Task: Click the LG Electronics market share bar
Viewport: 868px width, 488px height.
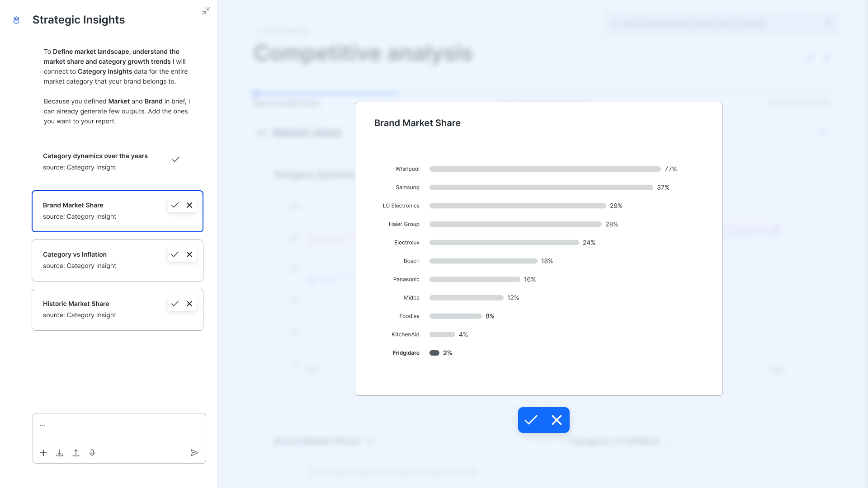Action: (x=518, y=206)
